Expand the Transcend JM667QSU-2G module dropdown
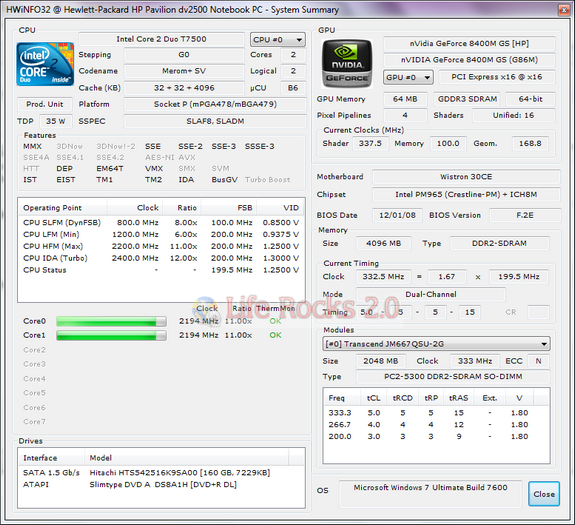This screenshot has height=525, width=575. point(436,344)
